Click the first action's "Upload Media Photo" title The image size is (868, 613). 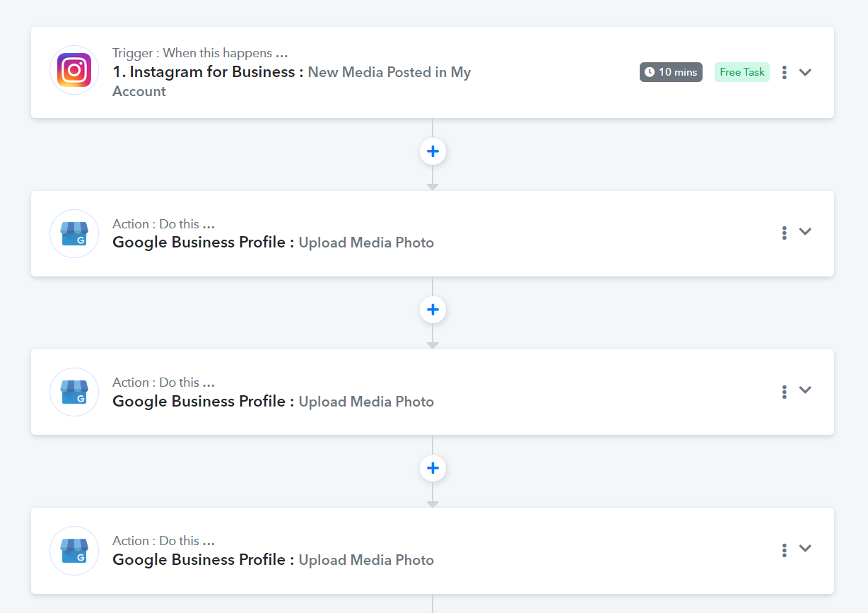pos(366,243)
